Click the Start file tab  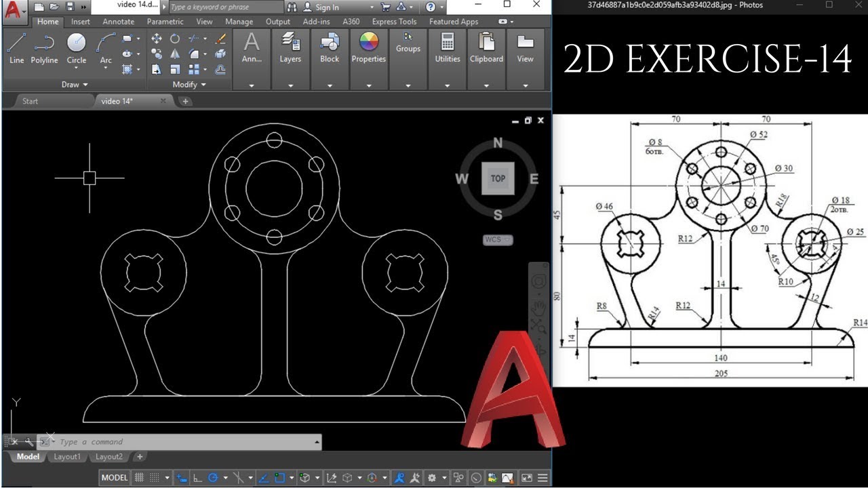pyautogui.click(x=30, y=101)
